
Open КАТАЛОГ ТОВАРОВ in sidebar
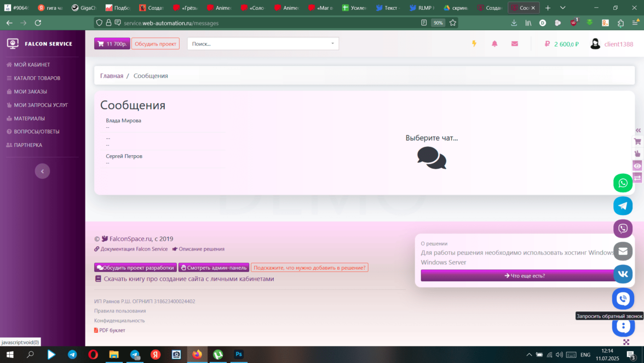pyautogui.click(x=33, y=78)
